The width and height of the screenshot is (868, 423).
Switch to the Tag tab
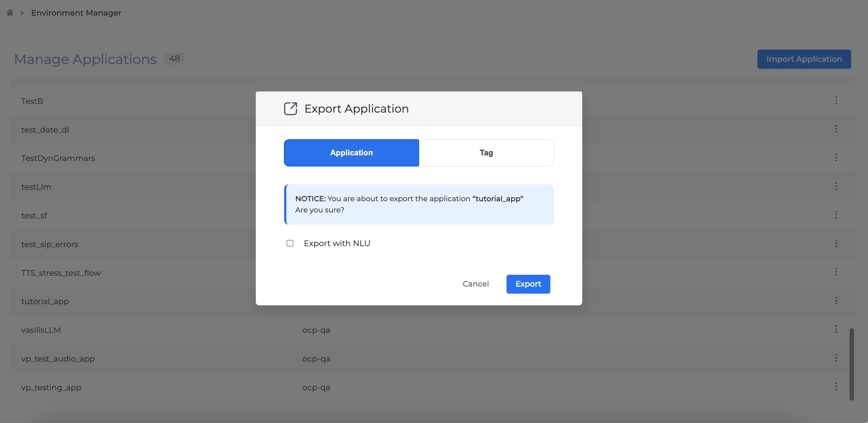(x=486, y=153)
